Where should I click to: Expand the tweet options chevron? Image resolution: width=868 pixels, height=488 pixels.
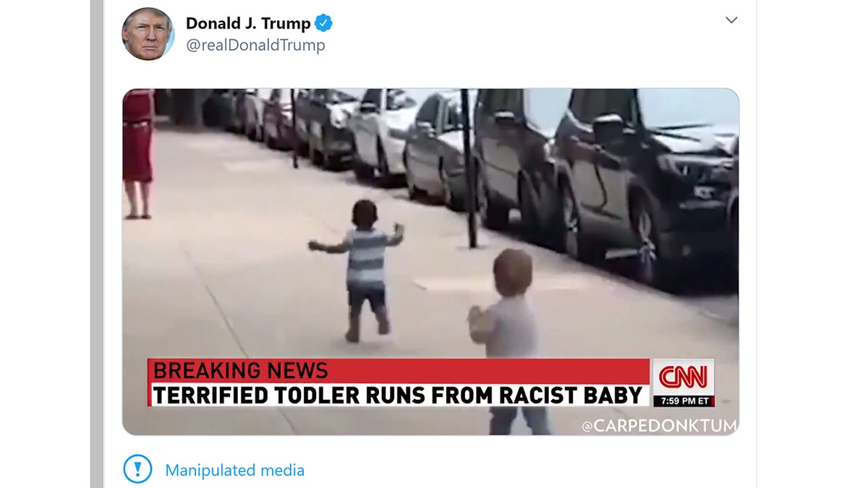pos(731,20)
